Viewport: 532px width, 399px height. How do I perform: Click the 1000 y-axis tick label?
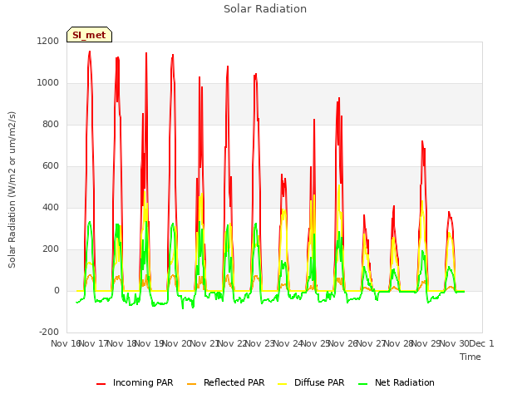[48, 83]
